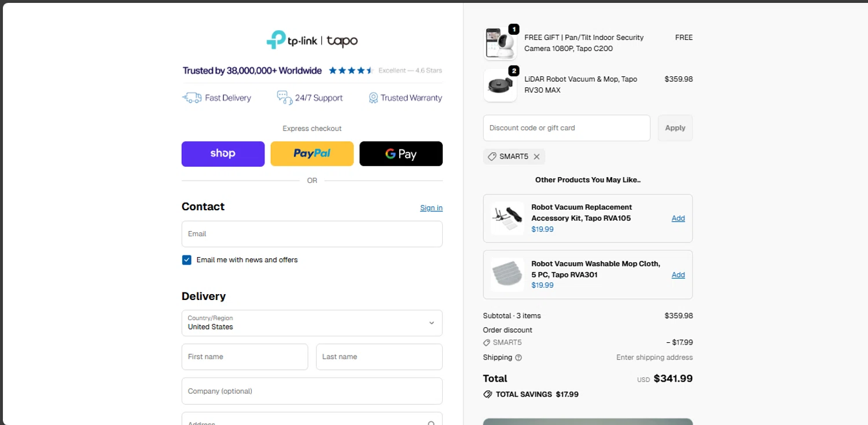This screenshot has width=868, height=425.
Task: Pay with Google Pay button
Action: pyautogui.click(x=401, y=154)
